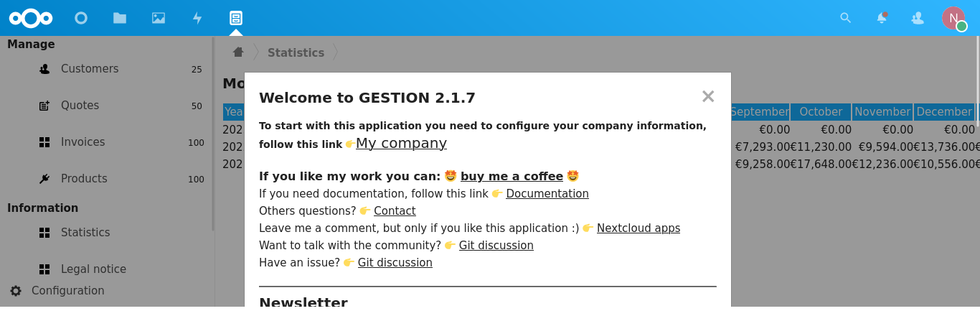Open the user avatar menu
The image size is (980, 311).
click(953, 18)
